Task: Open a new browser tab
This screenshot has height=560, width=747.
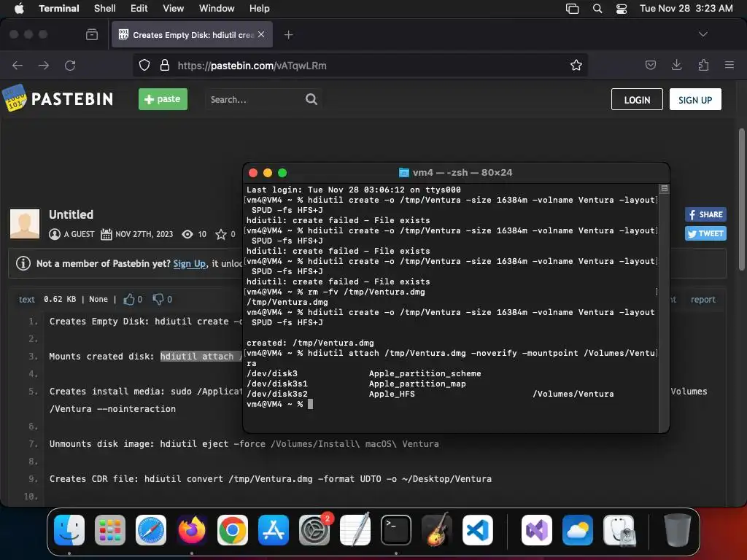Action: click(288, 34)
